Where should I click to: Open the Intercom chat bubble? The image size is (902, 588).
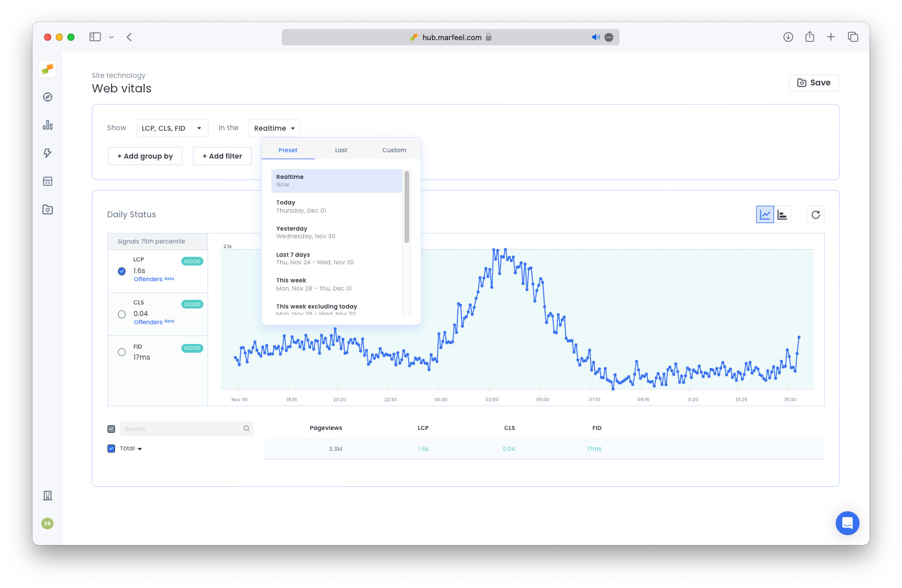tap(847, 523)
